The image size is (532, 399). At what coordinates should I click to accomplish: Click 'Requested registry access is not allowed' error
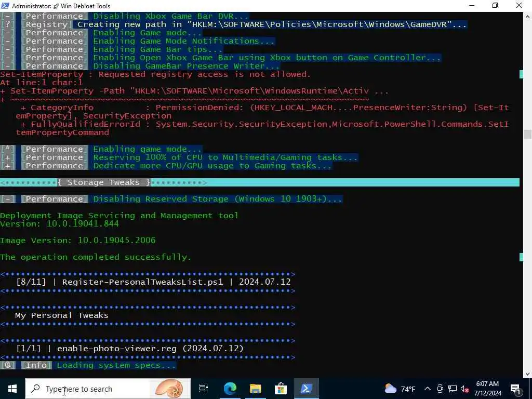155,74
